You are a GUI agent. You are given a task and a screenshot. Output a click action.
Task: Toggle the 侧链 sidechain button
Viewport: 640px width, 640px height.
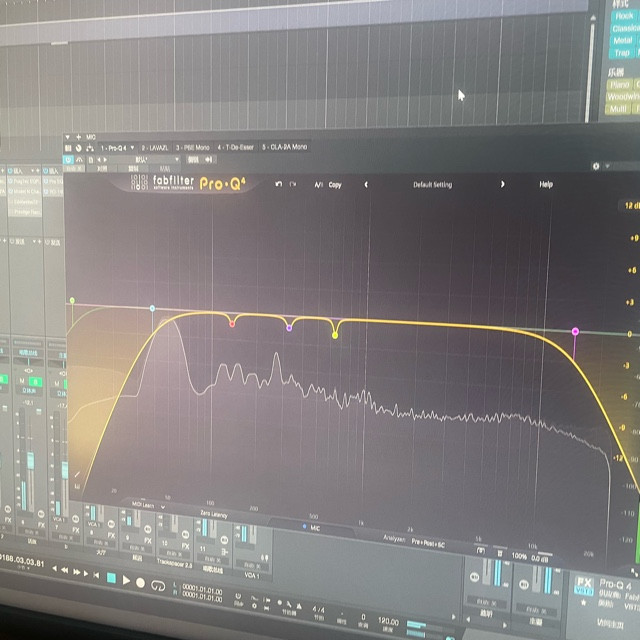(x=193, y=160)
